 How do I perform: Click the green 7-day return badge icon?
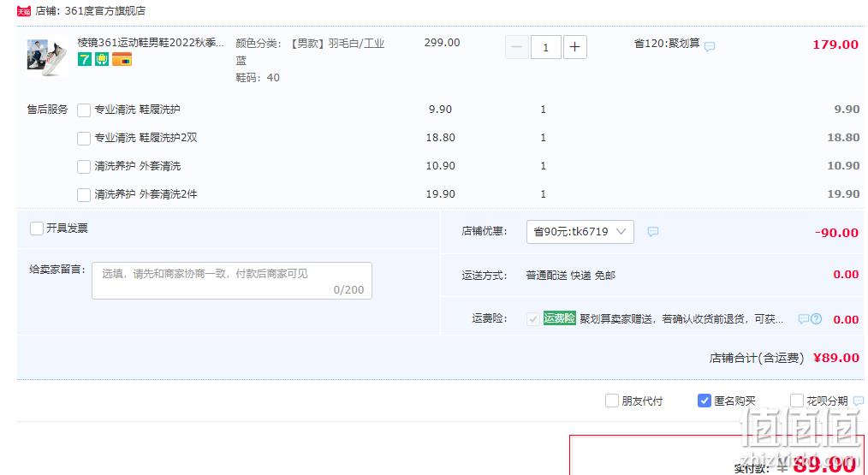[85, 59]
